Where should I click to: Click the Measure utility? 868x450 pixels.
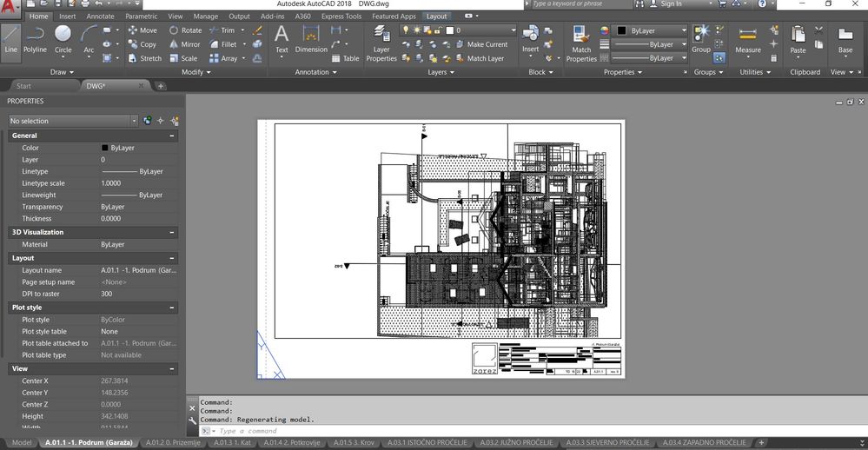(748, 39)
